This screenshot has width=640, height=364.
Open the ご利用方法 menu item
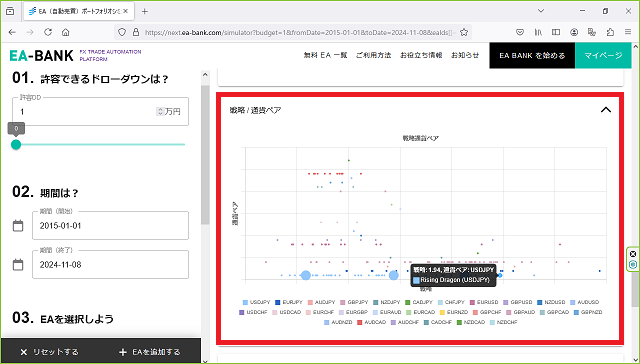pos(373,55)
